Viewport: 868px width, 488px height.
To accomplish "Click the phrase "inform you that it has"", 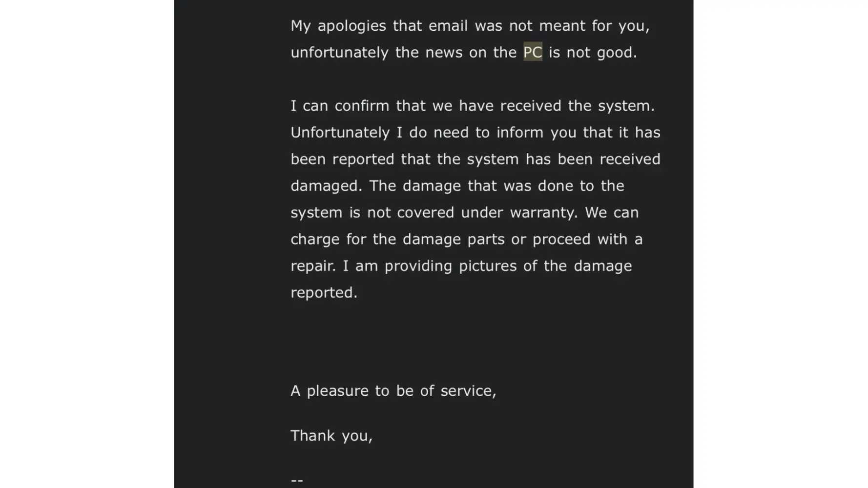I will tap(578, 133).
